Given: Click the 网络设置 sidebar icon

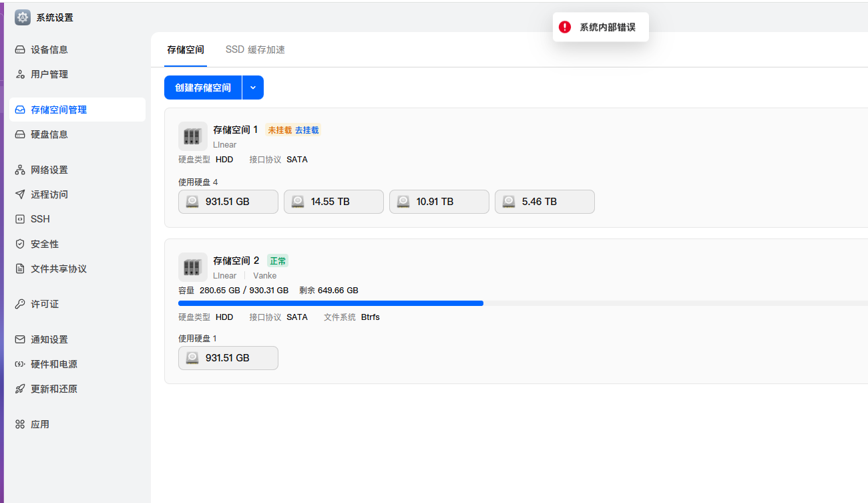Looking at the screenshot, I should [20, 170].
